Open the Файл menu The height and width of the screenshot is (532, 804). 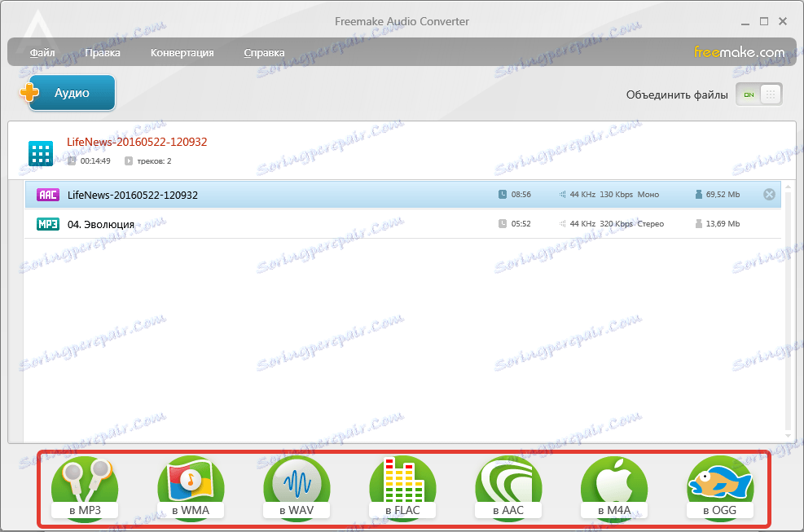(x=42, y=52)
